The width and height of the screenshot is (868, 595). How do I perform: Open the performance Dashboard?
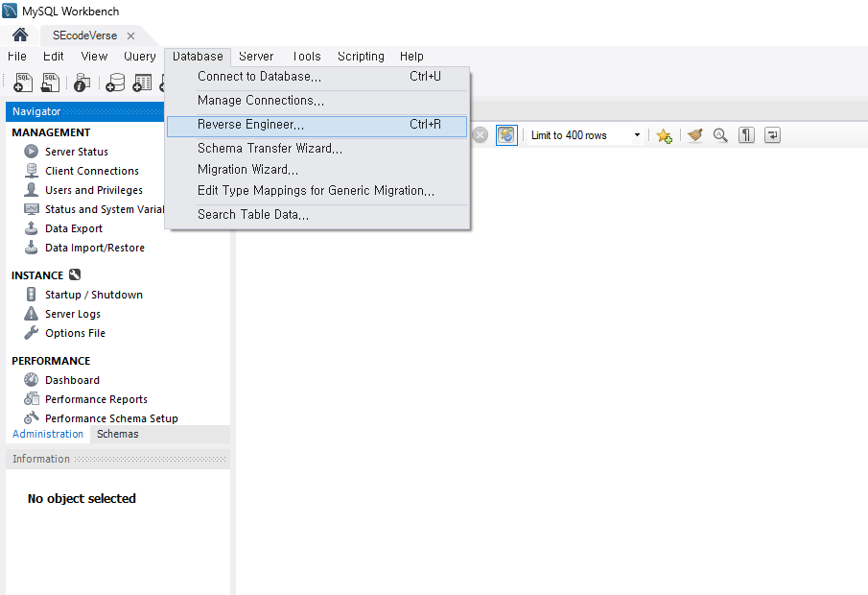tap(72, 380)
